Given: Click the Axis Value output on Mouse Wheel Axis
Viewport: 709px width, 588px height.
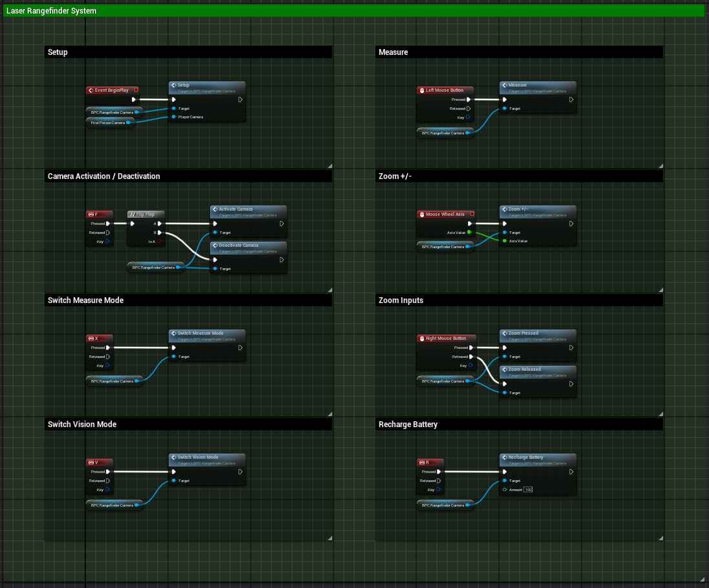Looking at the screenshot, I should tap(469, 233).
